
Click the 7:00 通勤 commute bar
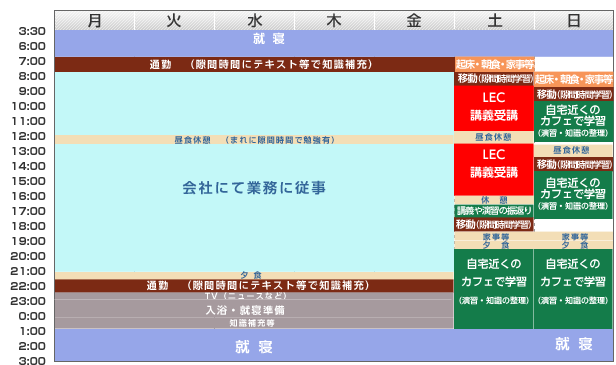255,64
